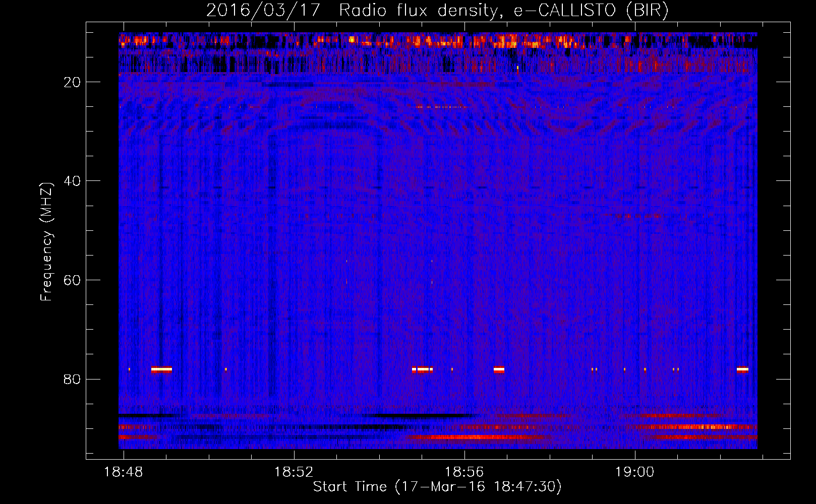Click the 80 MHz frequency tick label

click(72, 379)
